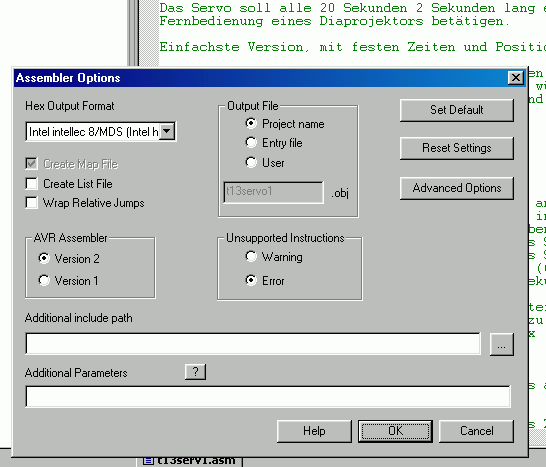The height and width of the screenshot is (467, 546).
Task: Toggle the Wrap Relative Jumps checkbox
Action: [32, 203]
